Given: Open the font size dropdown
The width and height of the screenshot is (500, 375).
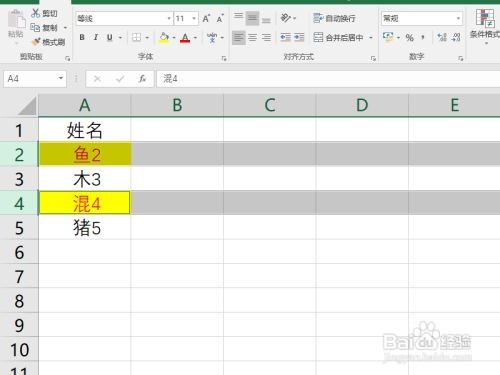Looking at the screenshot, I should tap(194, 18).
